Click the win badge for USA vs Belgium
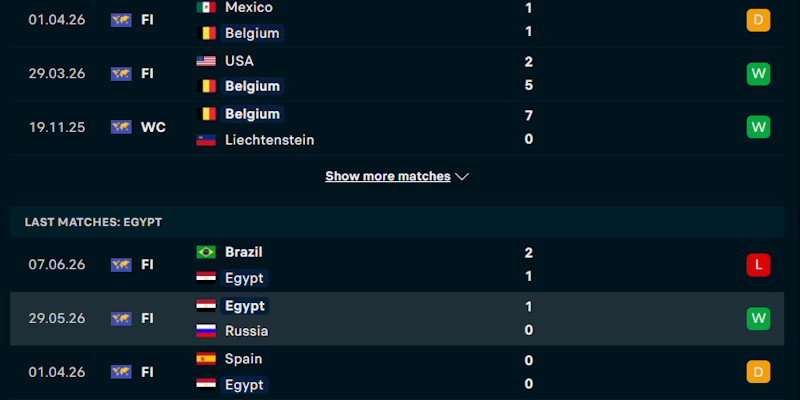 (758, 73)
